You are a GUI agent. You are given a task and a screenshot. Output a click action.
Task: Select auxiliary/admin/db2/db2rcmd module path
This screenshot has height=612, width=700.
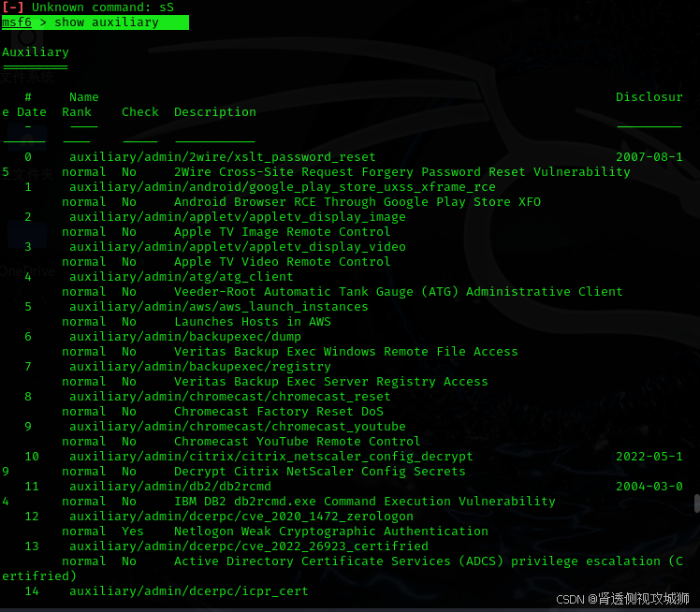click(x=170, y=486)
